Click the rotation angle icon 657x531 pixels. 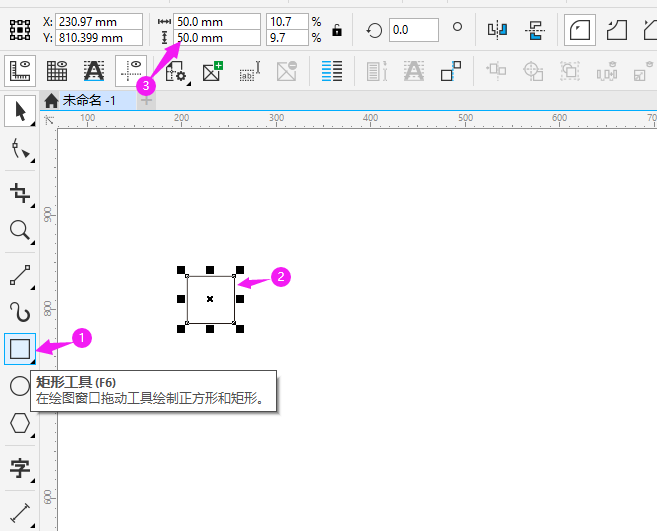click(x=374, y=30)
